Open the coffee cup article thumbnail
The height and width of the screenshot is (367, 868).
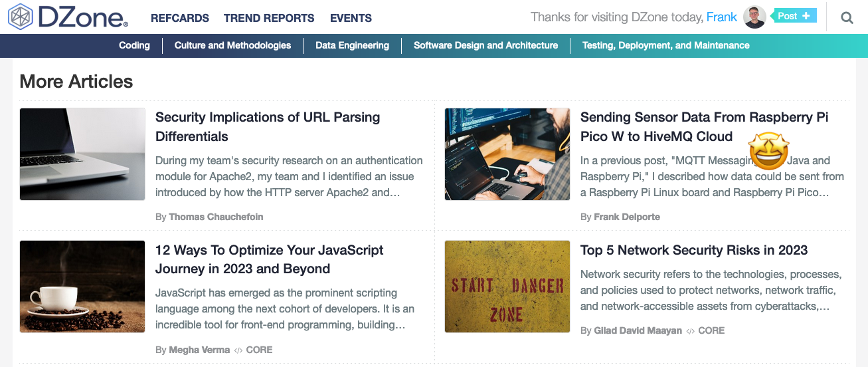coord(82,287)
